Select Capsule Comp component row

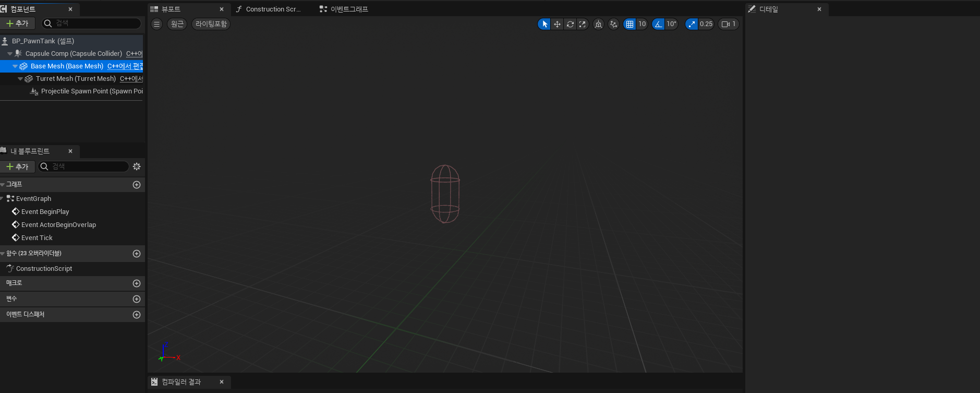[x=71, y=54]
